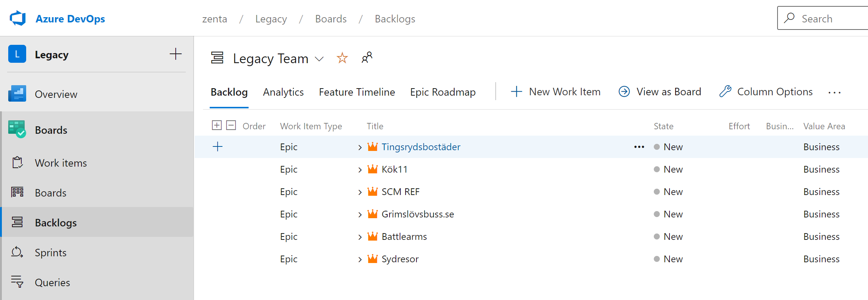
Task: Sort by the State column header
Action: pos(664,126)
